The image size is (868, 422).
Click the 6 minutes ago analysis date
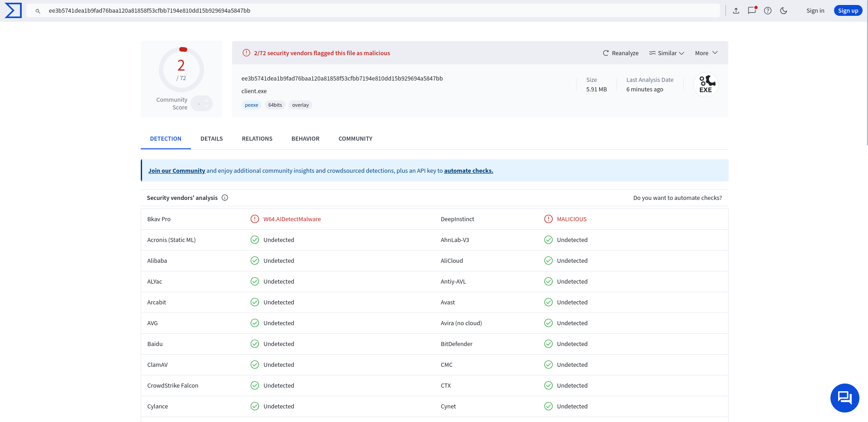(645, 89)
